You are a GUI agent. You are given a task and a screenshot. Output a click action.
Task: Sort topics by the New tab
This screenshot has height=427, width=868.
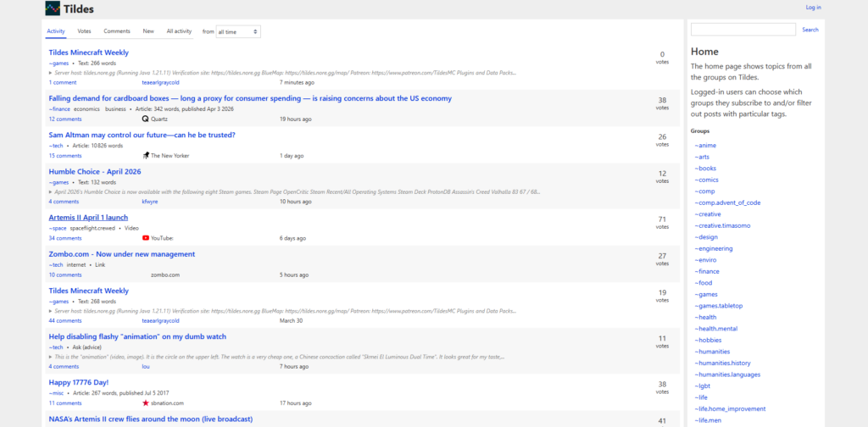[x=148, y=31]
